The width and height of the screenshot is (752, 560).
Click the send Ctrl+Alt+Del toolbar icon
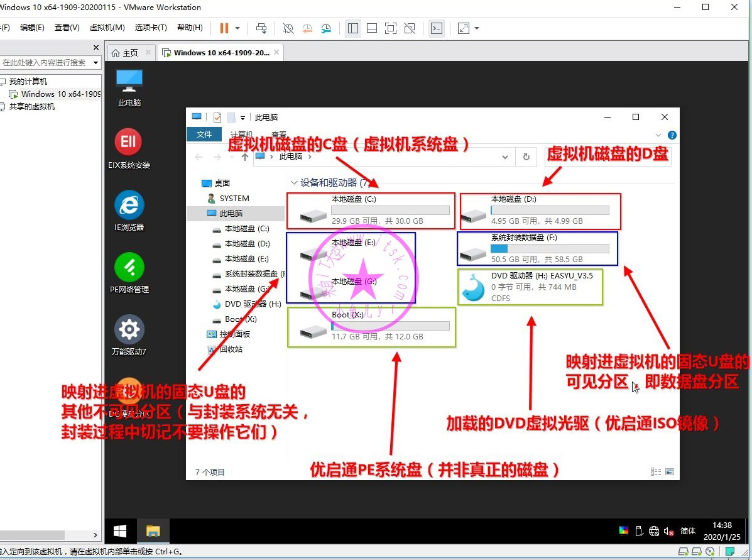261,28
